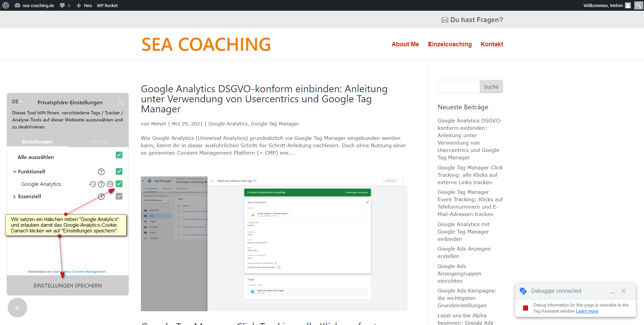The height and width of the screenshot is (325, 644).
Task: Open the Google Analytics category link
Action: (x=228, y=124)
